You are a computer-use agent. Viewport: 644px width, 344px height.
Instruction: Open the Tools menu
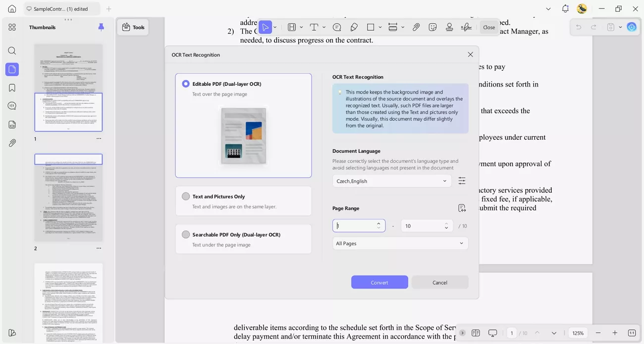[x=133, y=27]
